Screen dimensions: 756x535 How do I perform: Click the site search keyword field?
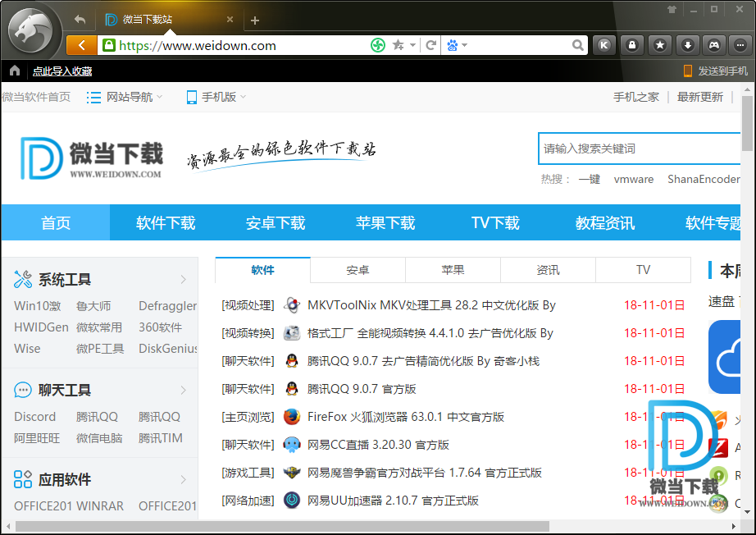coord(640,149)
